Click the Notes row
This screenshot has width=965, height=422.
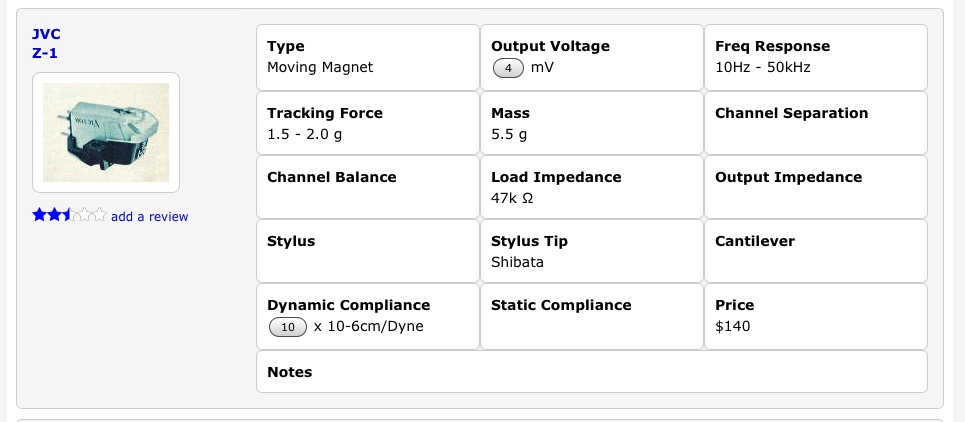592,372
